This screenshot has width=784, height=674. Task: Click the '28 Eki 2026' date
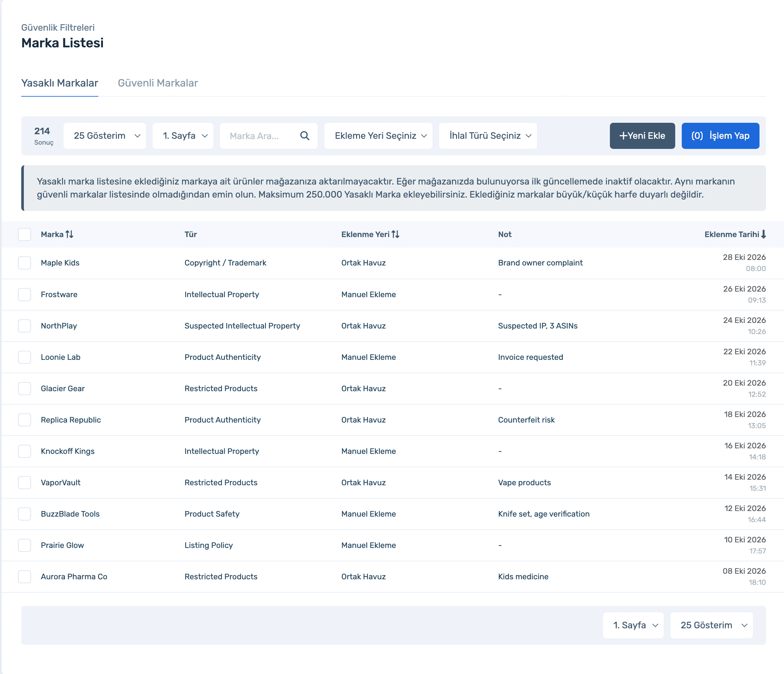(744, 258)
